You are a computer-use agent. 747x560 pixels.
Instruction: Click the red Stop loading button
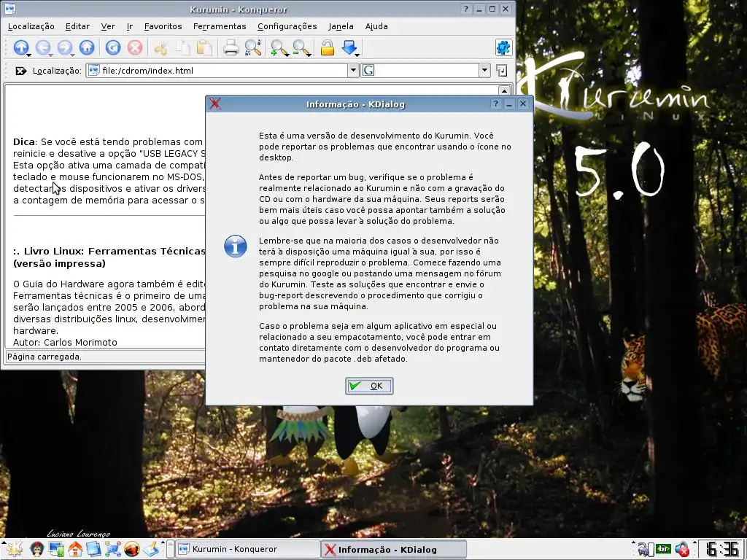tap(135, 47)
